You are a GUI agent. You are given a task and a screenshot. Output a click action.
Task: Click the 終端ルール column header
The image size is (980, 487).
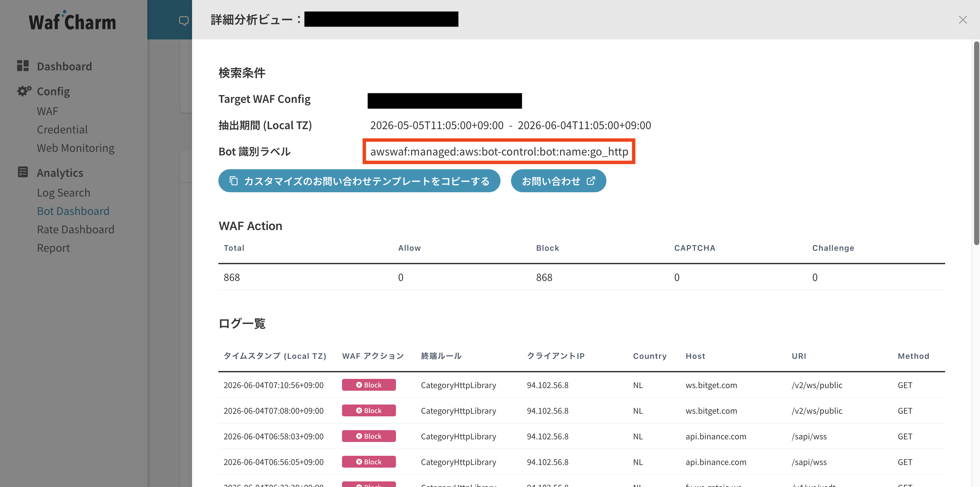[x=441, y=356]
